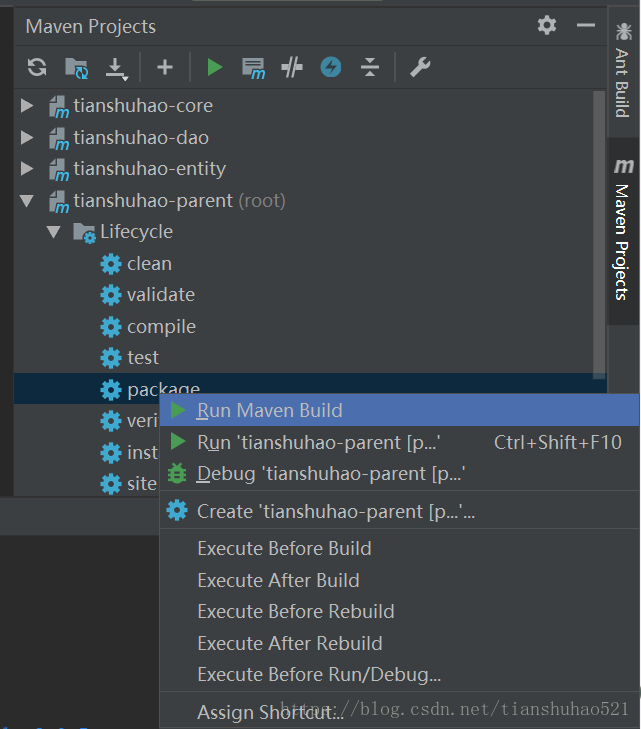Select tianshuhao-entity in the tree
641x729 pixels.
tap(150, 169)
